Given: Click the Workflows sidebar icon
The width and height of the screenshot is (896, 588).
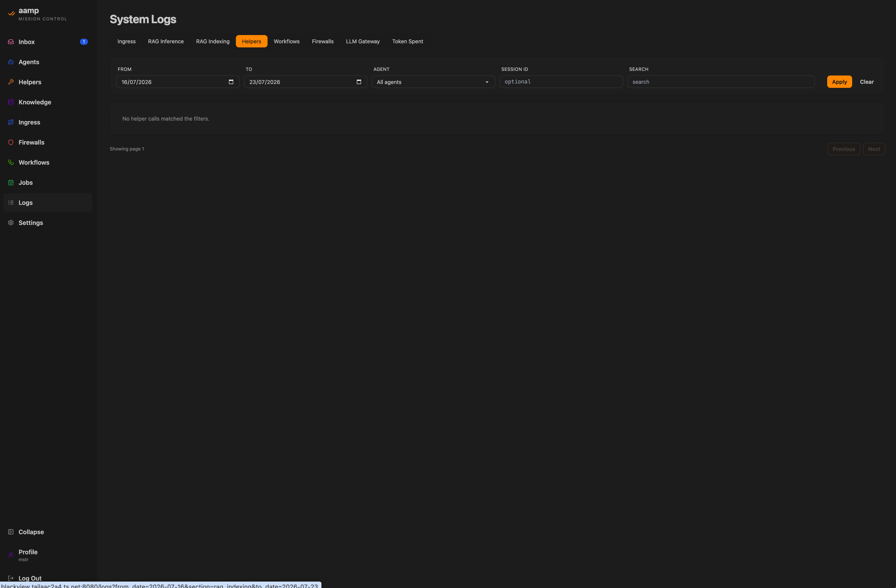Looking at the screenshot, I should tap(11, 162).
